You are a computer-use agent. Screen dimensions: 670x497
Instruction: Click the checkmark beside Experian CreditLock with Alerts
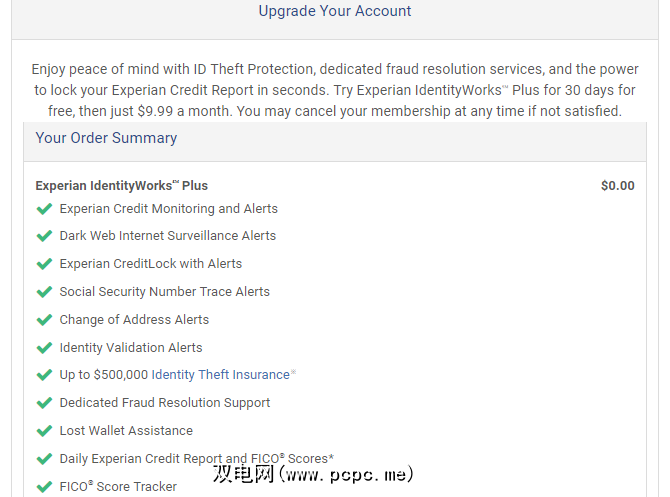point(43,264)
